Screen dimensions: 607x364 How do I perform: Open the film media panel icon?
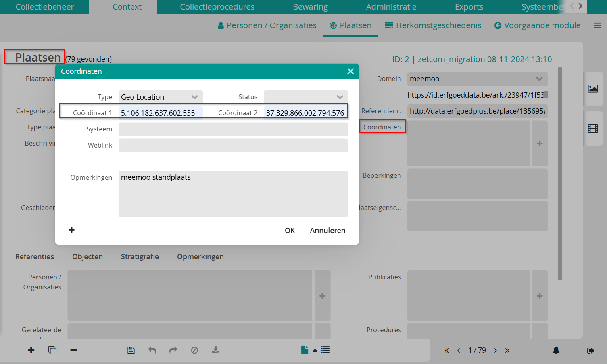593,129
